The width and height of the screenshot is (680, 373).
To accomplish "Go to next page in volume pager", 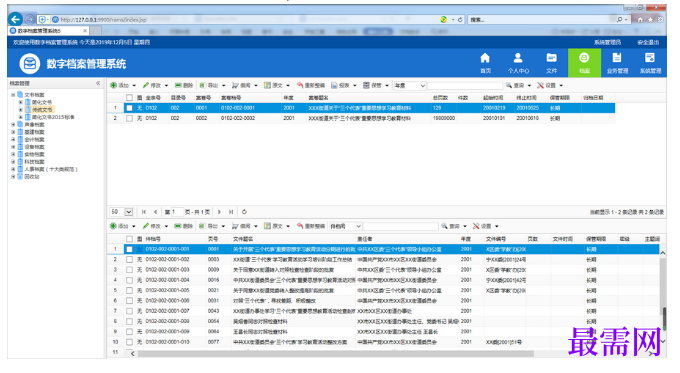I will [219, 212].
